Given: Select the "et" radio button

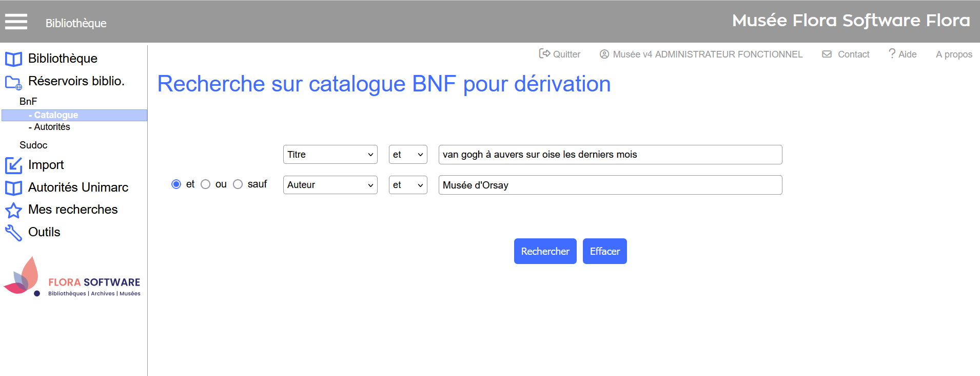Looking at the screenshot, I should (177, 184).
